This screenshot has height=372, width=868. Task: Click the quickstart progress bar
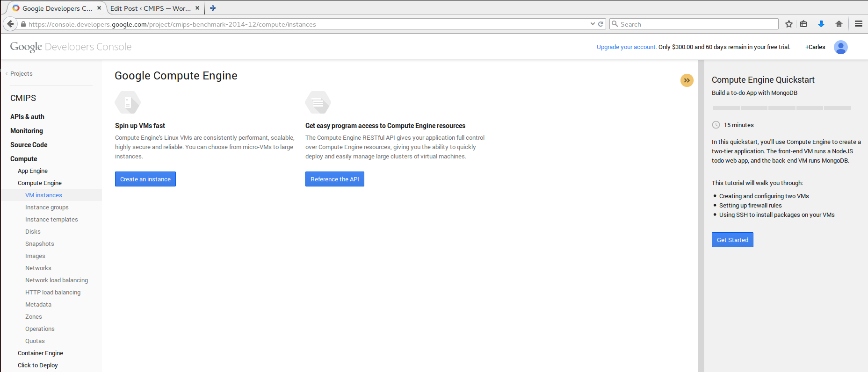781,108
